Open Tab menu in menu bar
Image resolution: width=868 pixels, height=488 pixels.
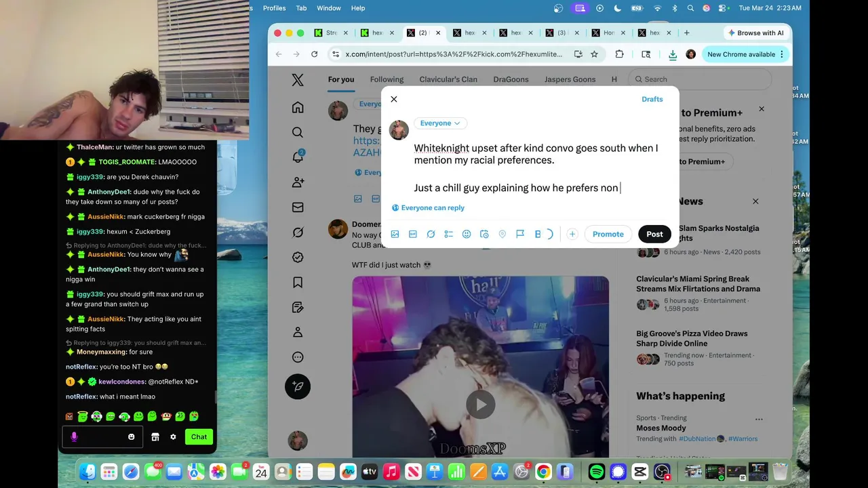[x=302, y=8]
